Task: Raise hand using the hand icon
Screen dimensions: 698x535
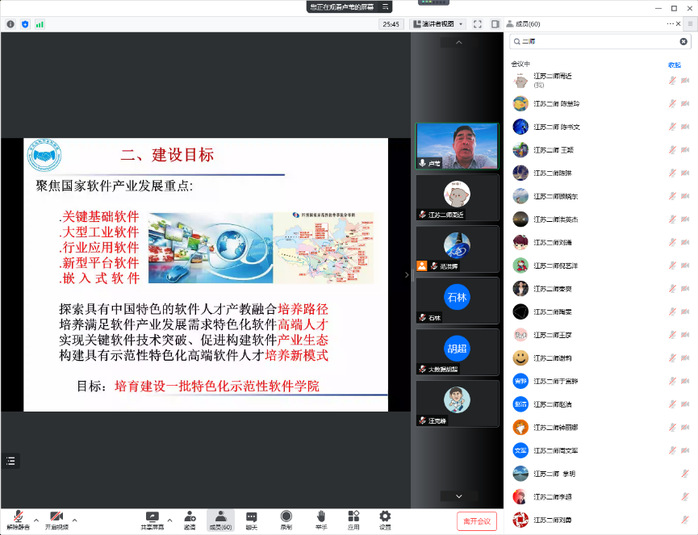Action: (x=321, y=516)
